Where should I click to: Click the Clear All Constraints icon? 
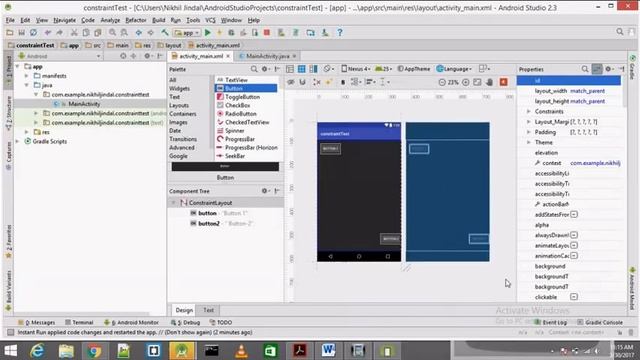click(x=317, y=82)
